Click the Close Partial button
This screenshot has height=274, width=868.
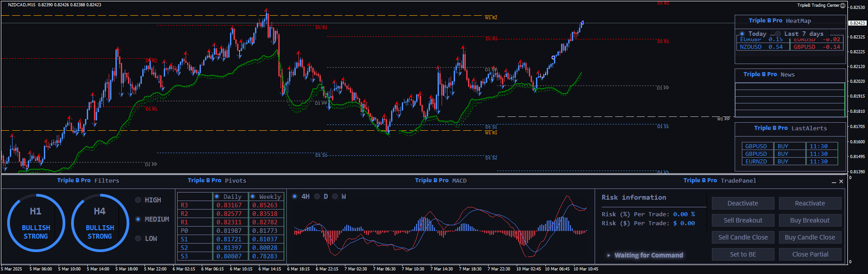pos(810,254)
